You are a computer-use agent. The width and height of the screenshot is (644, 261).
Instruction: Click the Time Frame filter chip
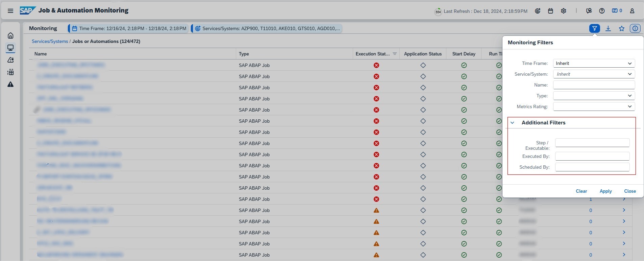click(129, 28)
